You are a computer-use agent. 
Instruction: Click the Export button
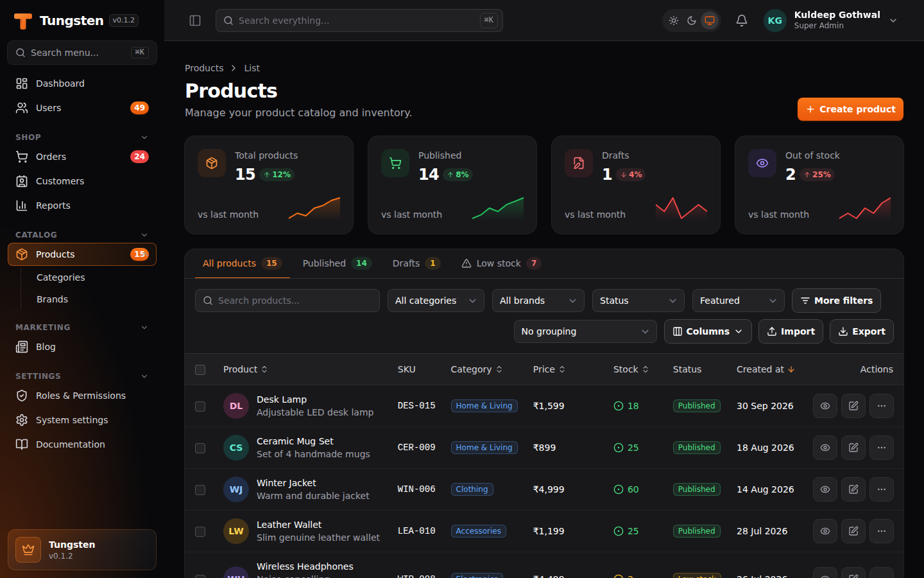862,331
